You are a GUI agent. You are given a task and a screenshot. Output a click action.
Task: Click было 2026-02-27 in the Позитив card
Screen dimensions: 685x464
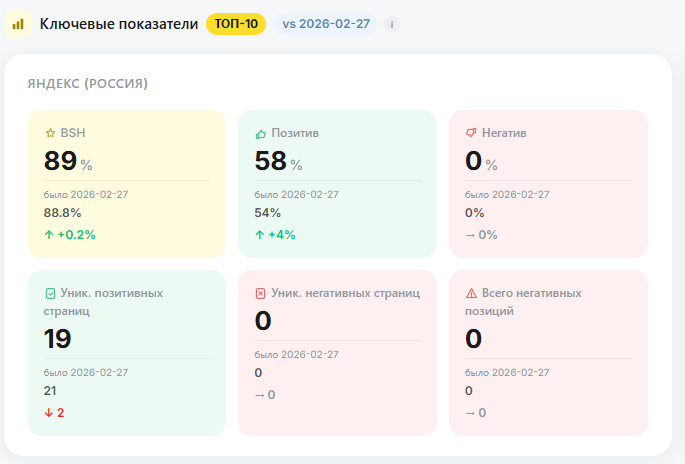(297, 194)
